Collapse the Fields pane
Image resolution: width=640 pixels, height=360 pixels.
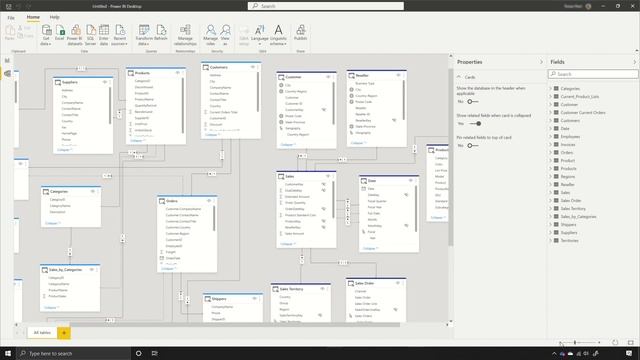(634, 62)
